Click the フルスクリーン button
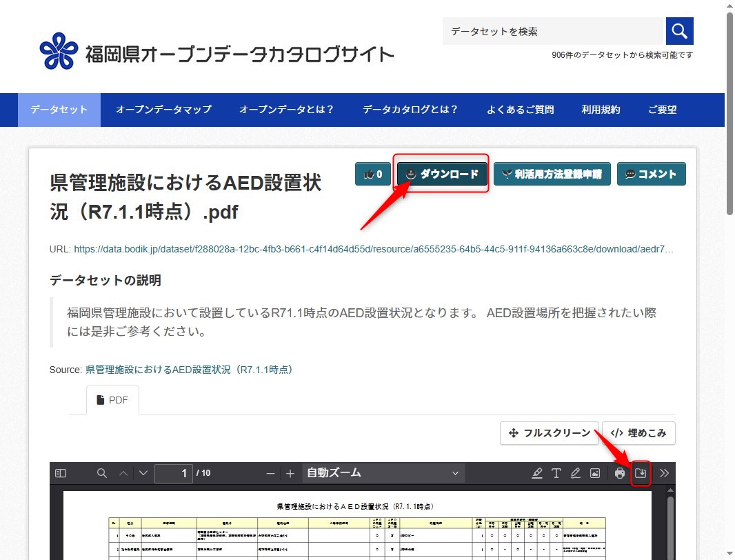Screen dimensions: 735x560 click(549, 433)
